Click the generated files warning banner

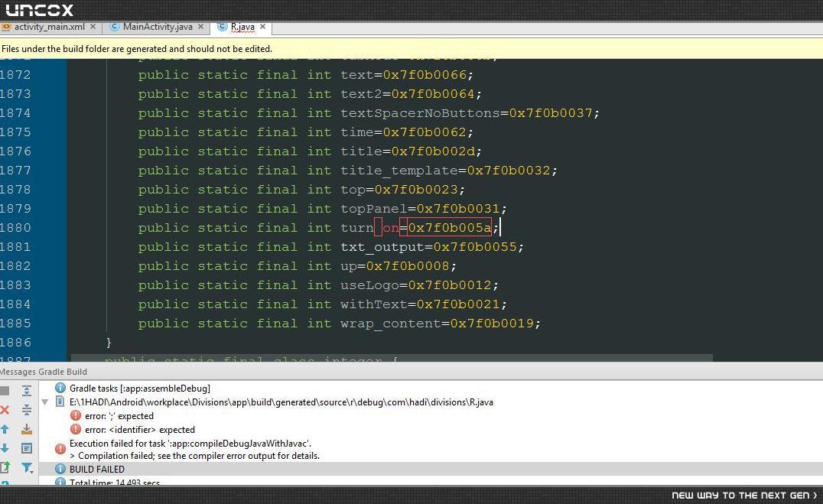click(411, 48)
